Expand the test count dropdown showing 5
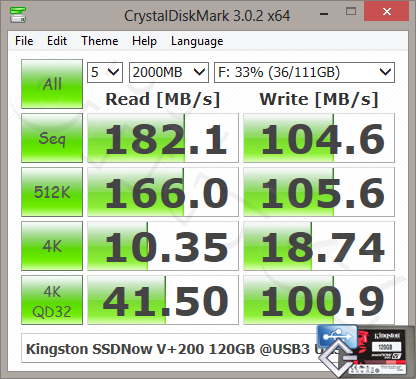416x379 pixels. 105,72
